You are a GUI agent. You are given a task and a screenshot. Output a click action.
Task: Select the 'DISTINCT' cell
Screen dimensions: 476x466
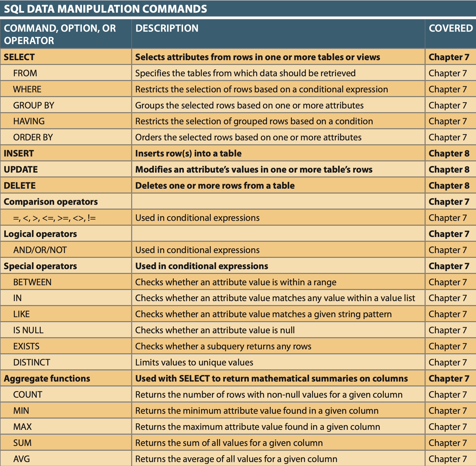(x=66, y=362)
